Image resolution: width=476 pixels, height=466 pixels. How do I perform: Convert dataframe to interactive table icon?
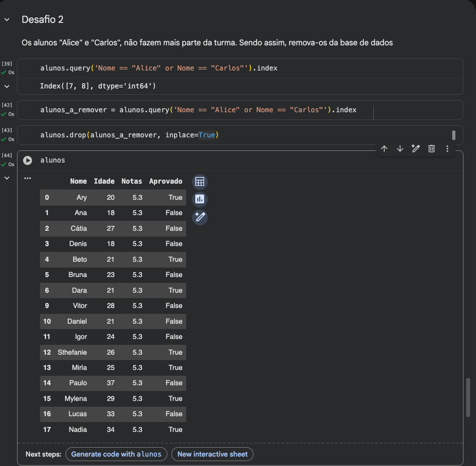click(200, 182)
